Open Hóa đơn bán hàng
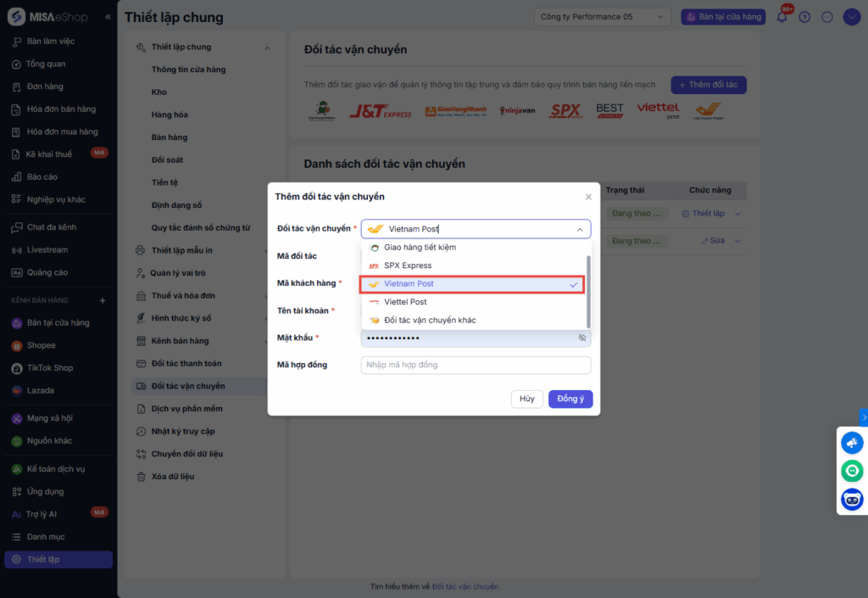 (61, 109)
